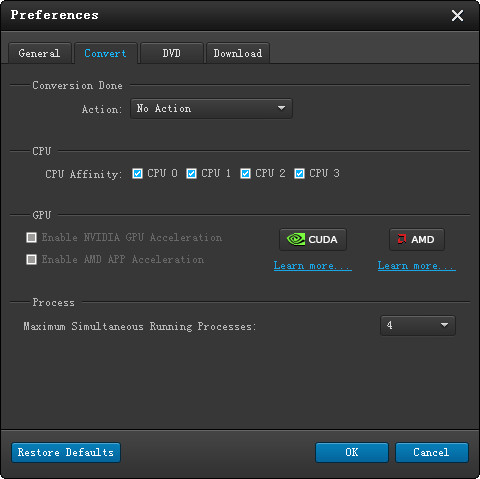Click the AMD logo button
Screen dimensions: 480x479
(417, 239)
